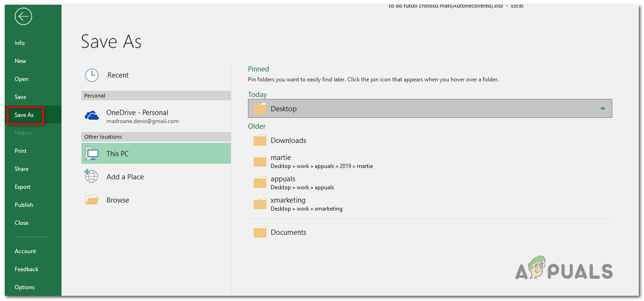644x301 pixels.
Task: Click the back arrow circle icon
Action: point(23,17)
